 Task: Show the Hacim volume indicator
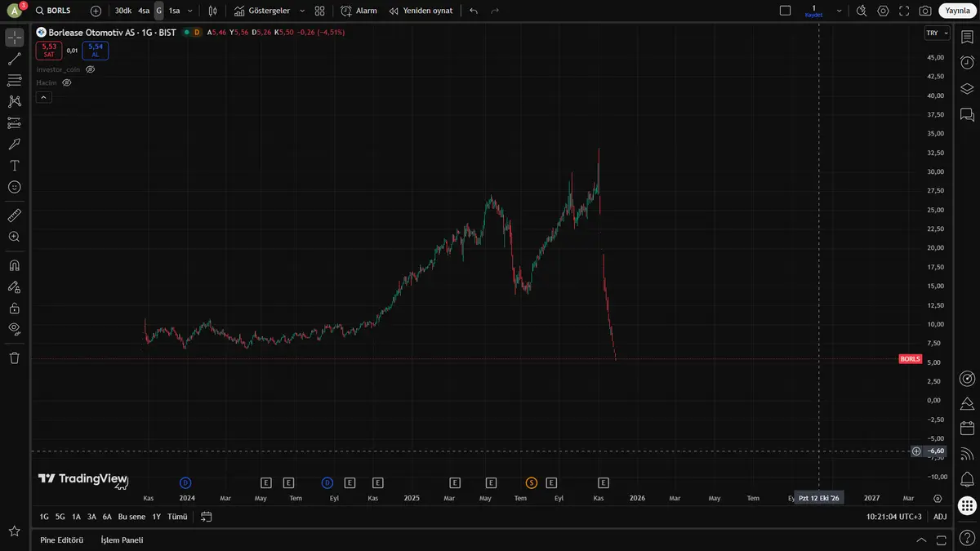tap(67, 82)
